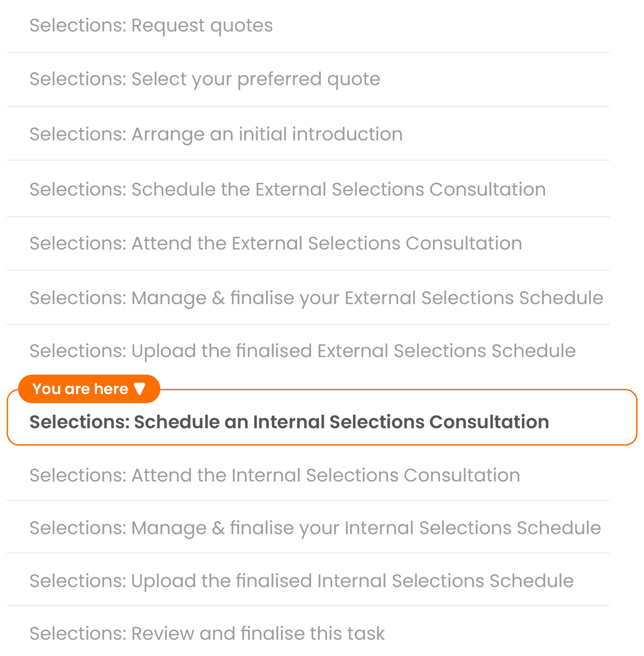Select 'Upload the finalised Internal Selections Schedule'
The height and width of the screenshot is (656, 644).
pyautogui.click(x=301, y=581)
